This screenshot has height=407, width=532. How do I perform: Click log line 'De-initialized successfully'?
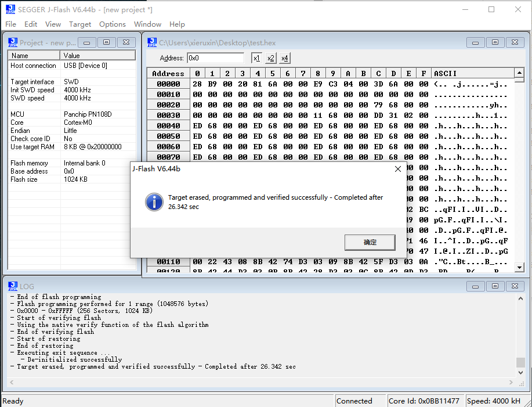75,359
